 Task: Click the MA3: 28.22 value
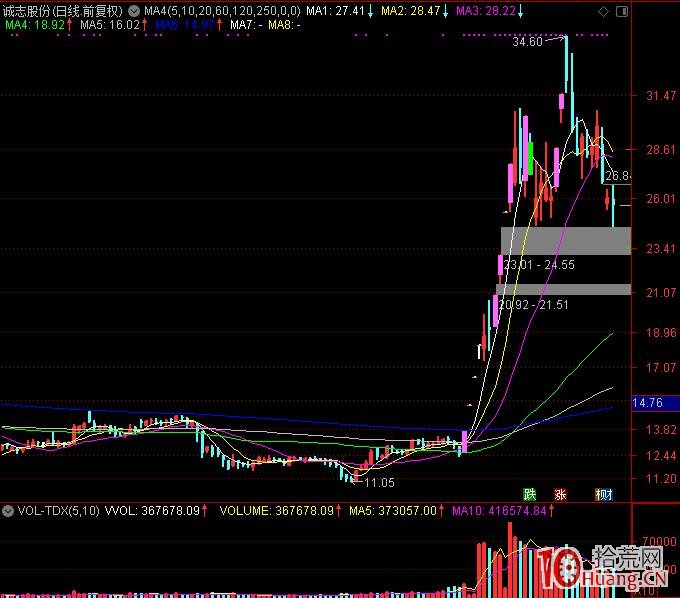[486, 11]
